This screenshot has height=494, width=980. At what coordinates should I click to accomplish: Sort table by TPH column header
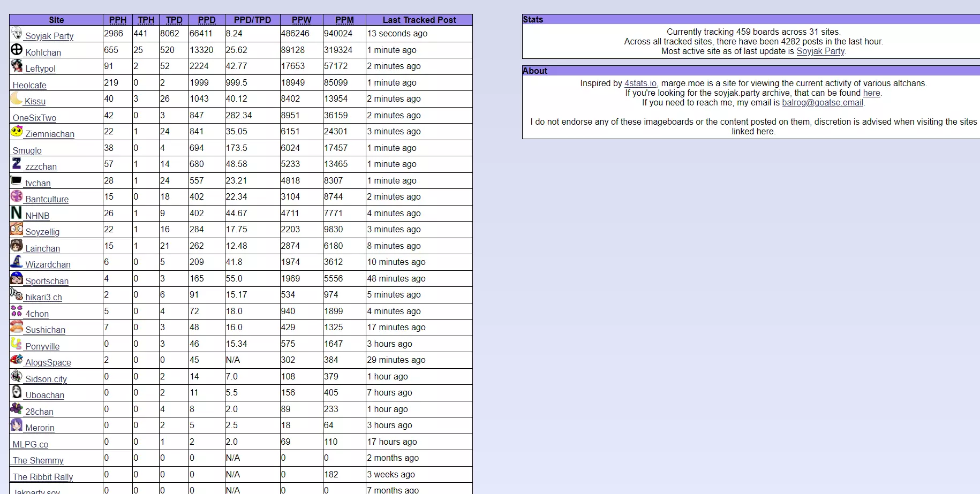tap(146, 20)
